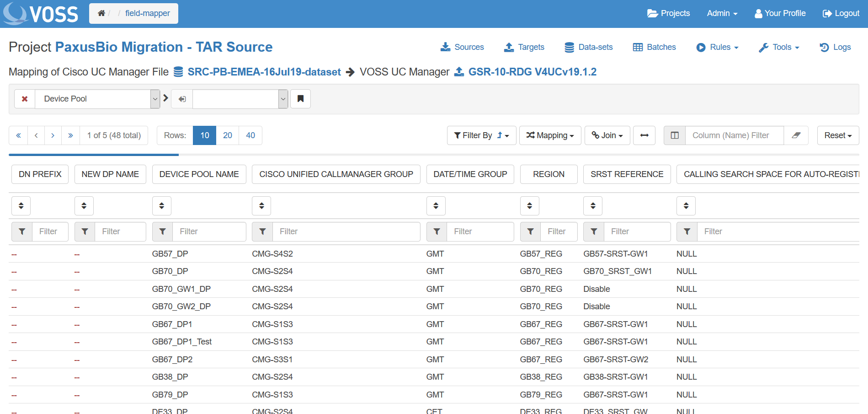Click the DEVICE POOL NAME column header button
868x414 pixels.
[x=199, y=174]
